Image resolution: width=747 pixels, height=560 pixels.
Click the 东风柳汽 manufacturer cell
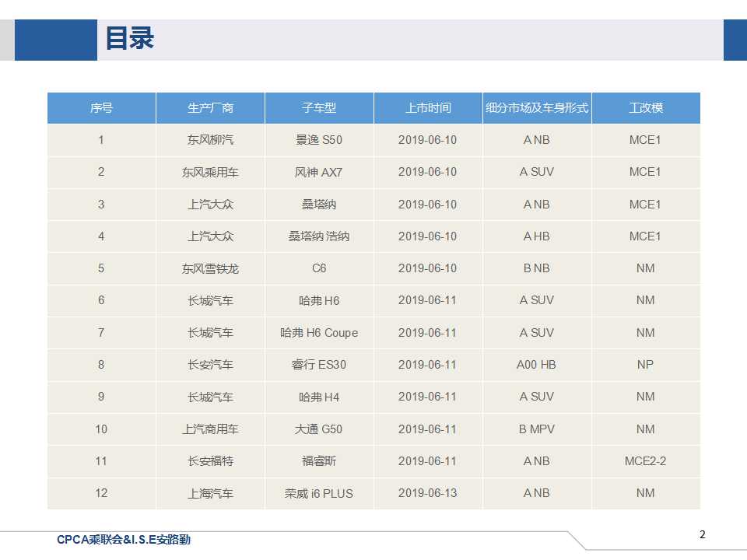click(210, 140)
